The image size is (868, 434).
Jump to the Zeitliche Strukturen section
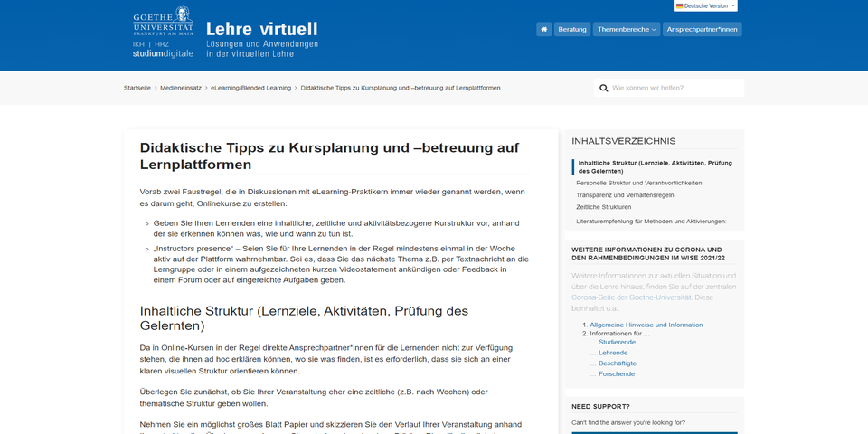coord(603,207)
